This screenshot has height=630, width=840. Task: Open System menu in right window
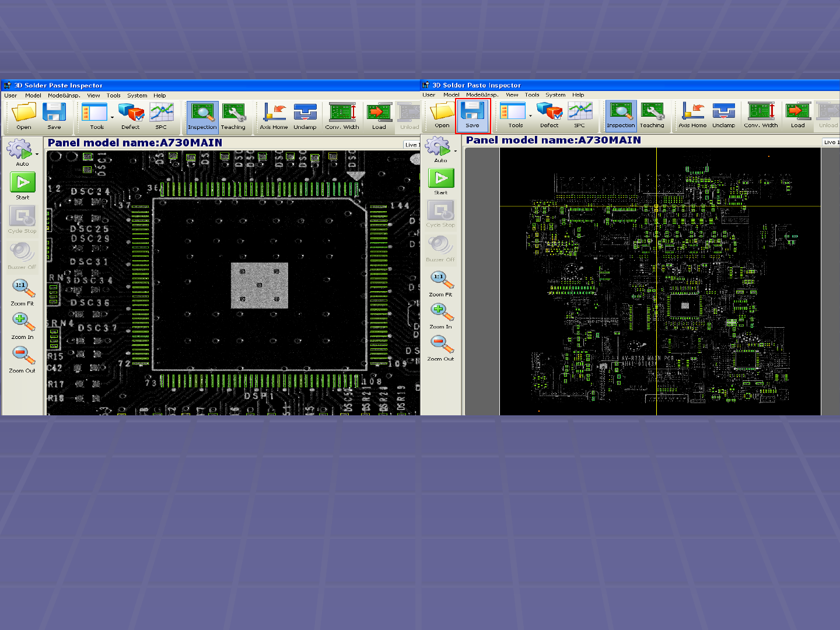tap(555, 94)
